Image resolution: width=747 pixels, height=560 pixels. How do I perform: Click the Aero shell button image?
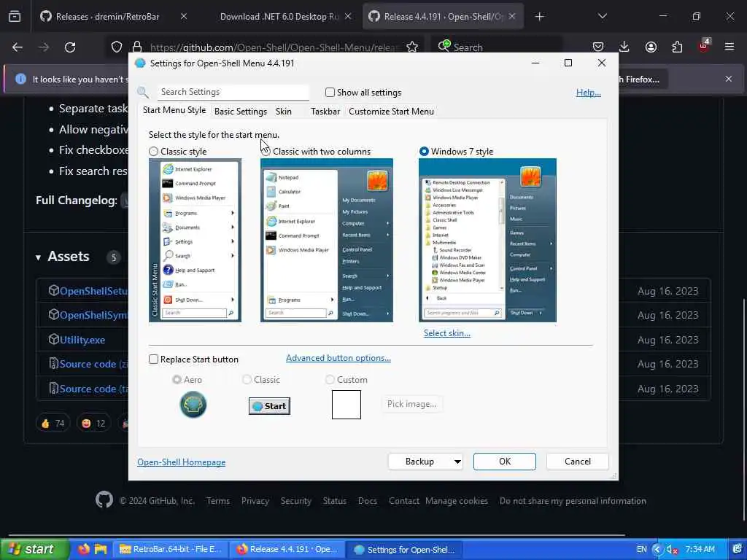(193, 405)
